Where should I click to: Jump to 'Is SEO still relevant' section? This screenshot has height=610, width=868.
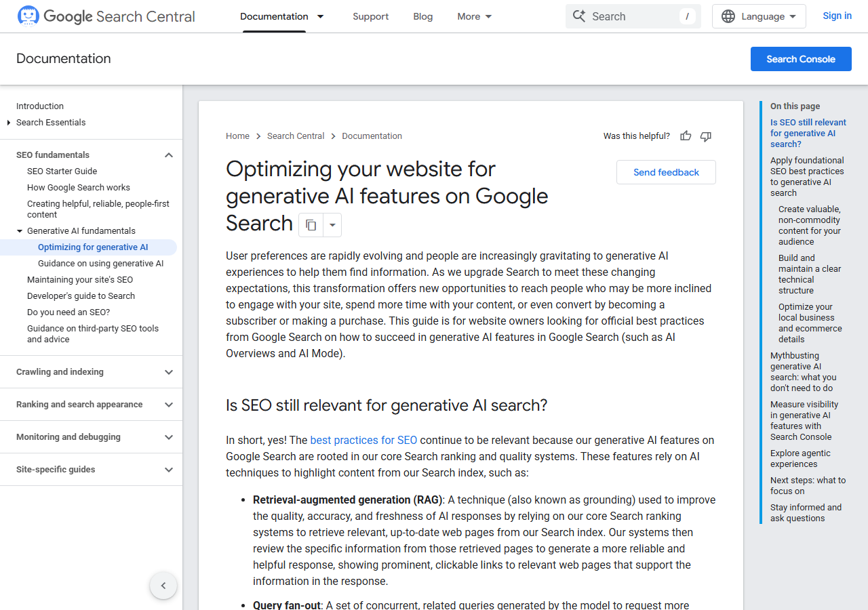pos(808,134)
